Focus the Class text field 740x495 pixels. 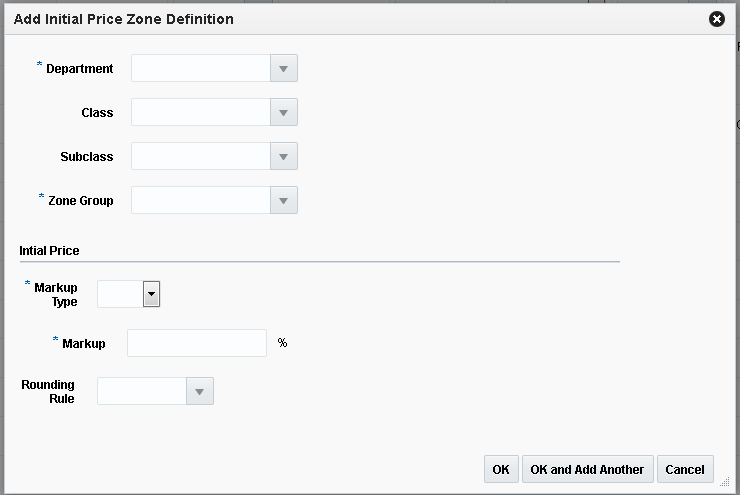point(200,112)
